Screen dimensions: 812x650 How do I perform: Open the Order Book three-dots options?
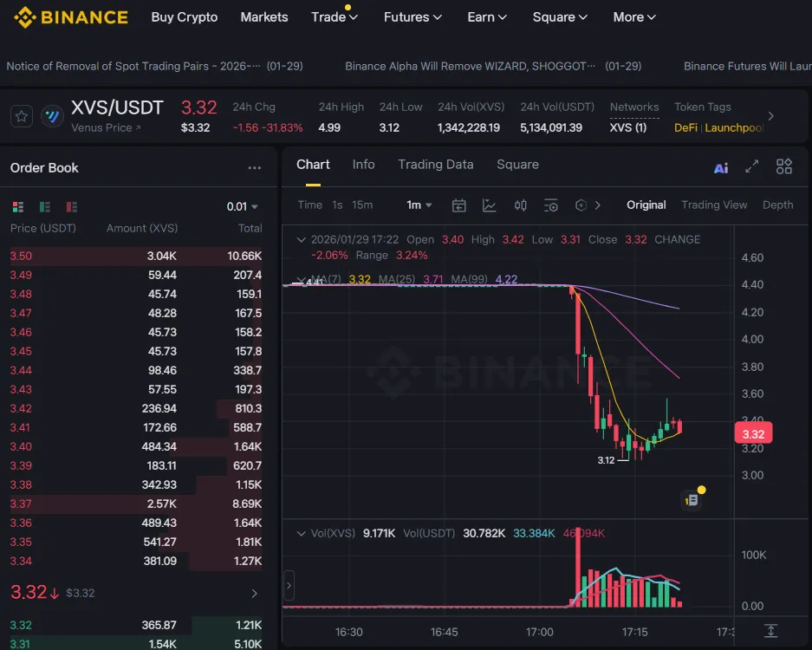254,168
